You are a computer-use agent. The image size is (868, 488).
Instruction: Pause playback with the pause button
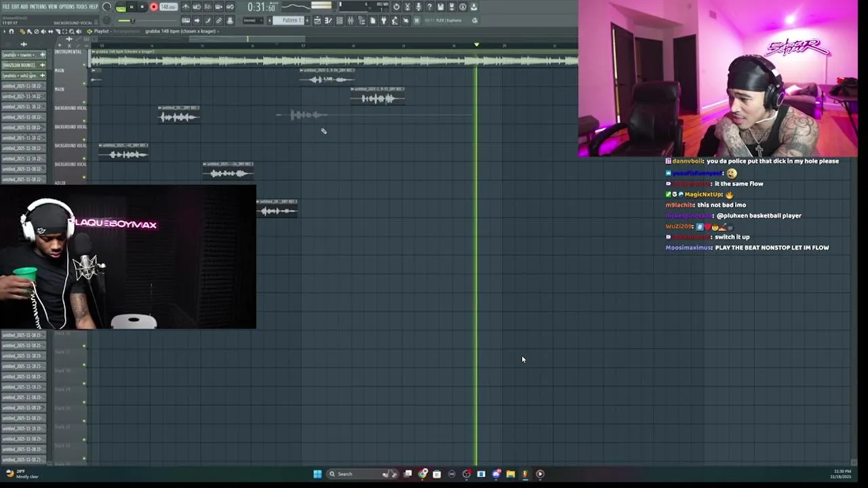click(132, 7)
